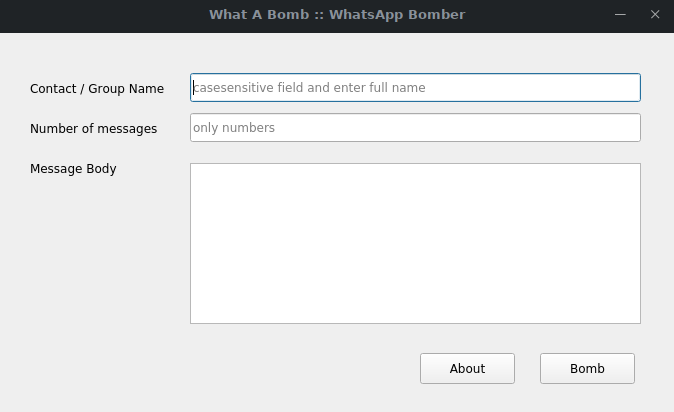Click the 'Message Body' label
Screen dimensions: 674x412
[x=73, y=169]
